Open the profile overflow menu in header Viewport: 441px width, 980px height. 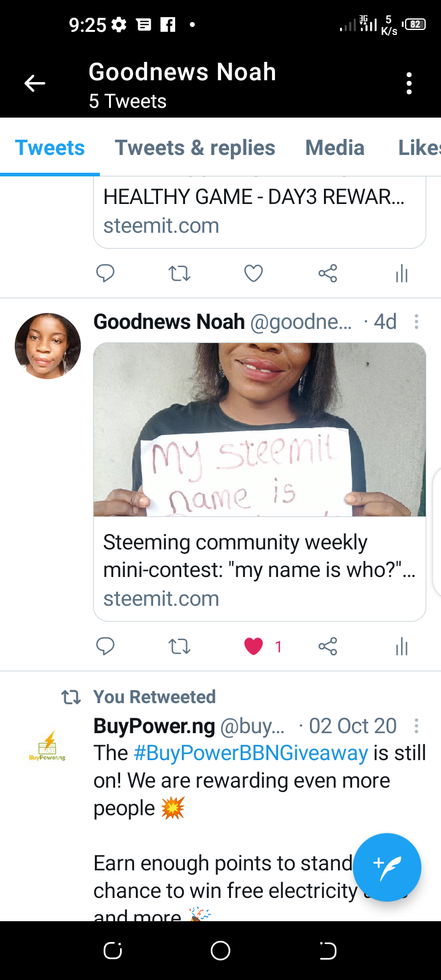(409, 83)
